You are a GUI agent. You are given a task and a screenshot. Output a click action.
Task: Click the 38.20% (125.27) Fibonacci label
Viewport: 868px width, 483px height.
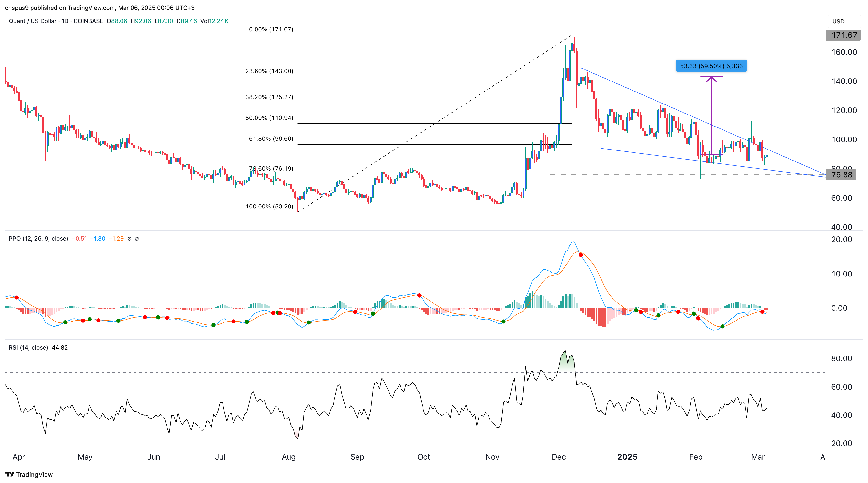(269, 97)
